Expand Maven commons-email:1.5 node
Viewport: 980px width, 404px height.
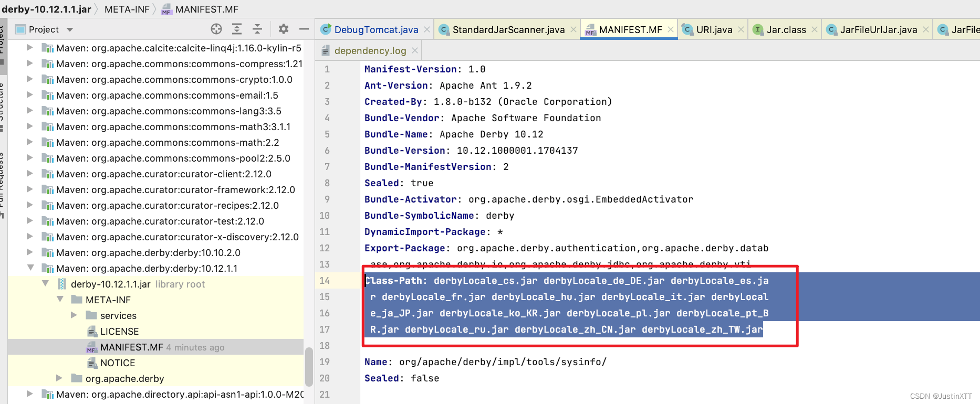30,95
